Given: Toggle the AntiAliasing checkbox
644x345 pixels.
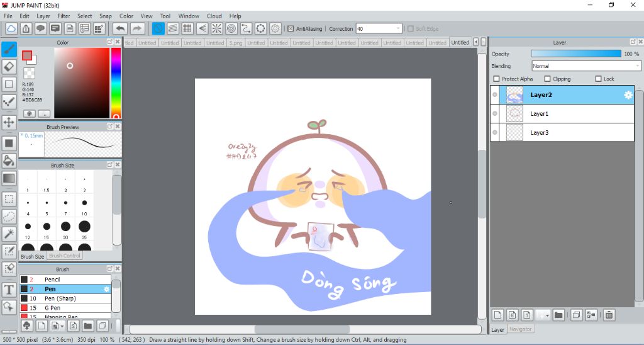Looking at the screenshot, I should (x=291, y=29).
